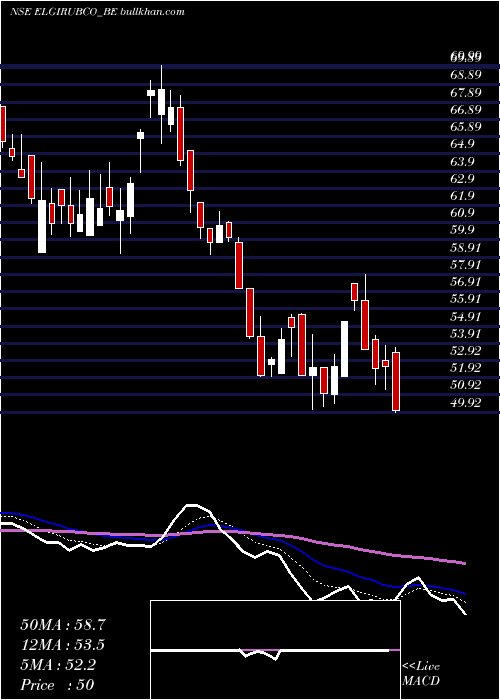This screenshot has height=700, width=500.
Task: Click the 64.9 price axis label
Action: (462, 144)
